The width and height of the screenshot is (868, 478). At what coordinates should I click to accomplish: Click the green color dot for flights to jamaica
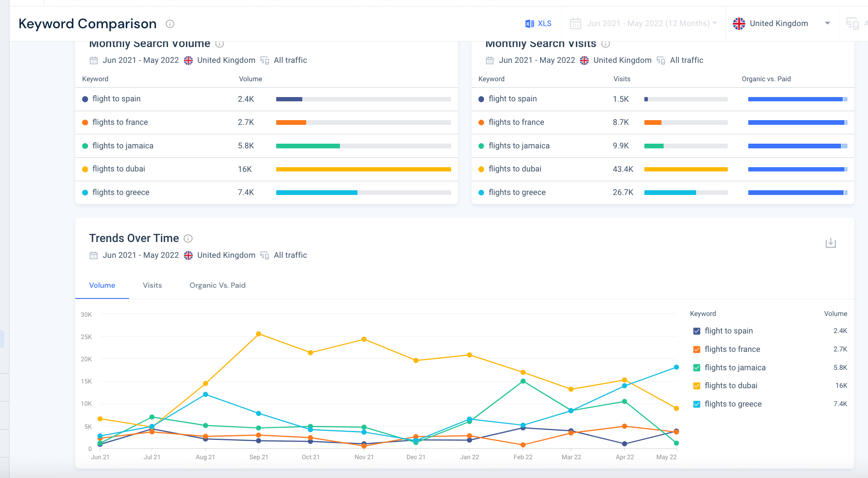point(85,146)
